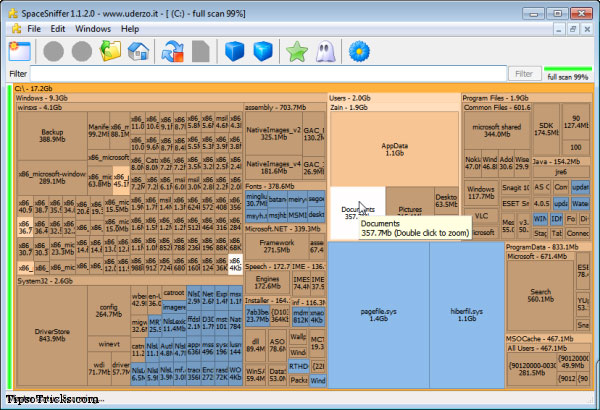Click the green star tag icon
Viewport: 600px width, 410px height.
297,52
